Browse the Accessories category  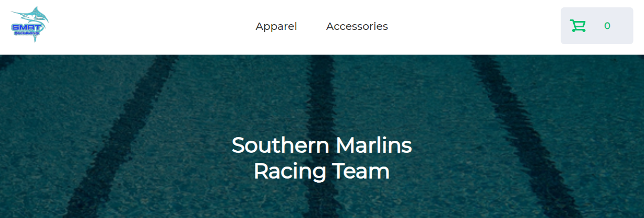357,26
